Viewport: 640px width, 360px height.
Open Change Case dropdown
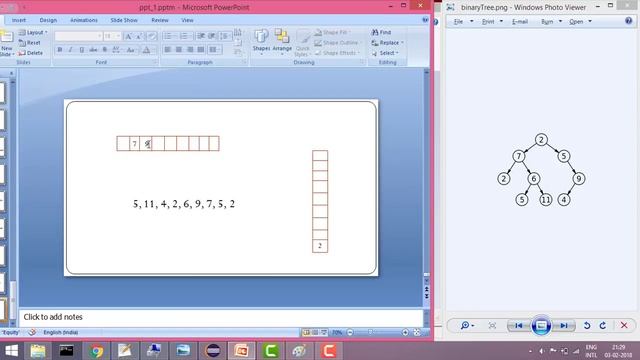pos(131,50)
